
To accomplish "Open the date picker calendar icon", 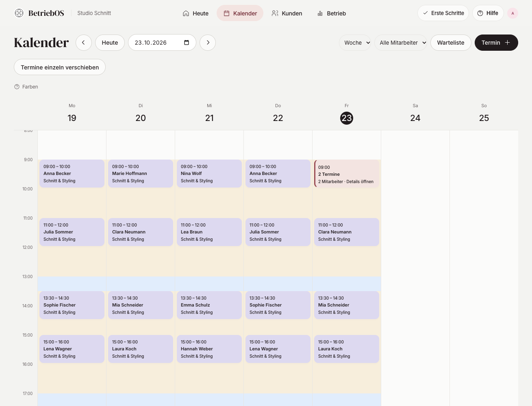I will 187,43.
